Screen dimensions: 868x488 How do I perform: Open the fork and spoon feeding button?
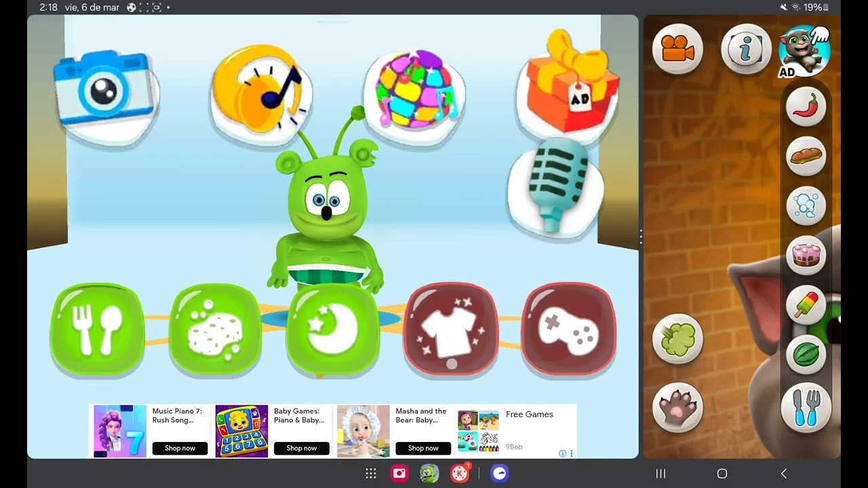tap(97, 330)
